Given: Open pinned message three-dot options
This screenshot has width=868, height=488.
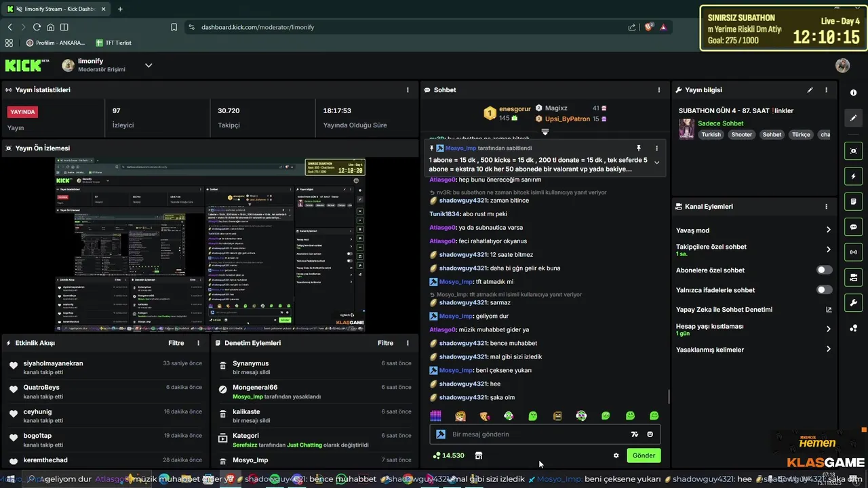Looking at the screenshot, I should [x=656, y=148].
